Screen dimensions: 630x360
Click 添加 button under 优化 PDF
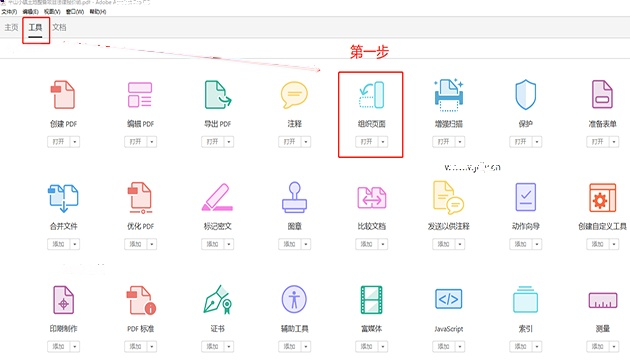(x=136, y=244)
